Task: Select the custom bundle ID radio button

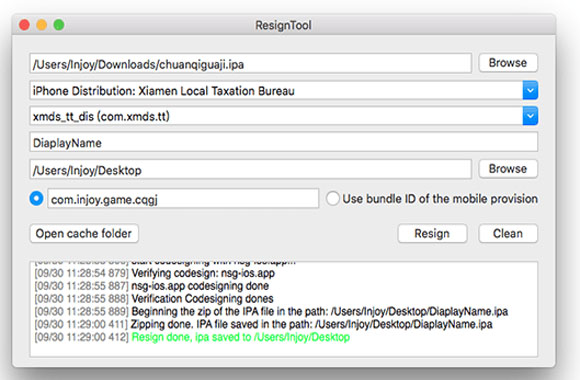Action: pyautogui.click(x=36, y=198)
